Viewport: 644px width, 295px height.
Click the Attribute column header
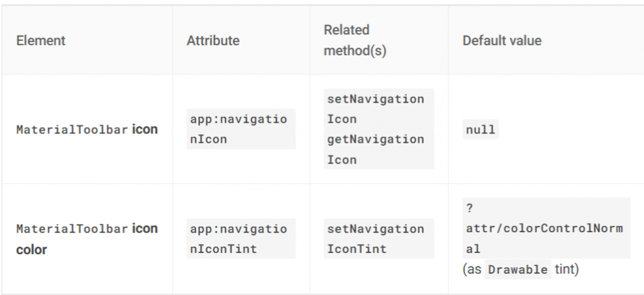pos(213,40)
